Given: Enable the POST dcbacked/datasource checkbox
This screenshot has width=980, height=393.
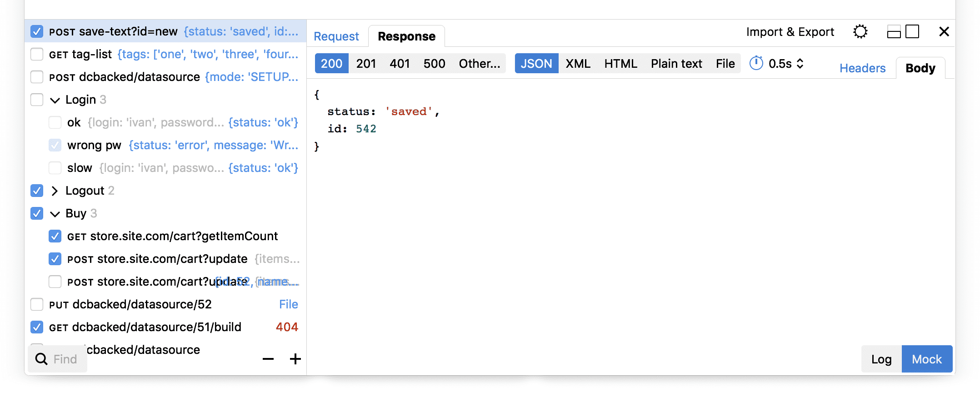Looking at the screenshot, I should click(x=37, y=77).
